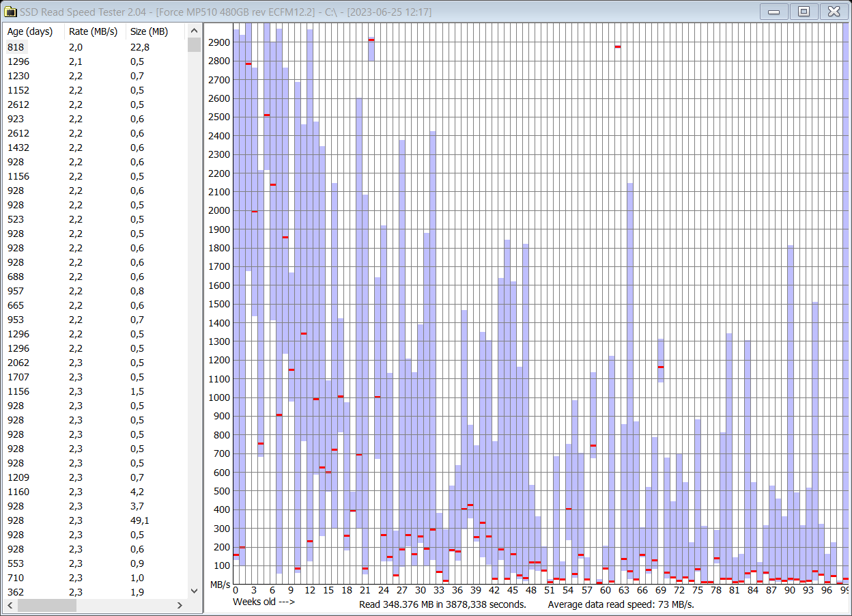The height and width of the screenshot is (616, 852).
Task: Maximize the SSD Read Speed Tester window
Action: pyautogui.click(x=804, y=11)
